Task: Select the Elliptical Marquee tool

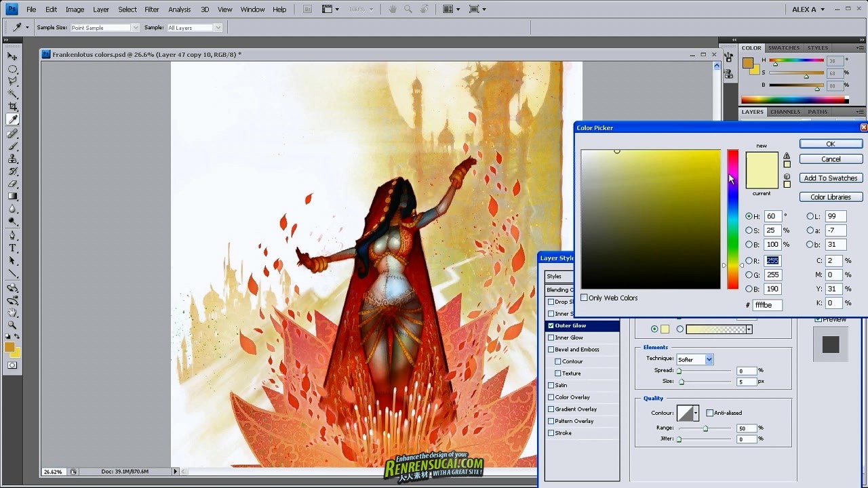Action: click(12, 69)
